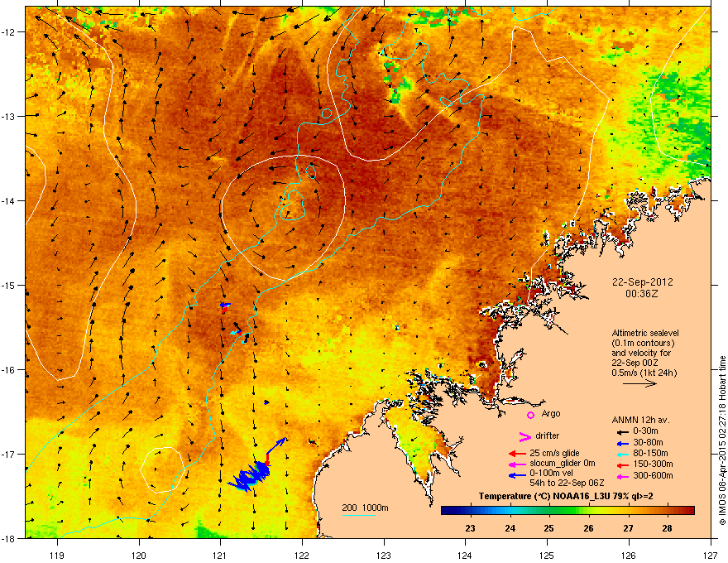Click the longitude axis label 125
The image size is (728, 563).
pyautogui.click(x=547, y=555)
